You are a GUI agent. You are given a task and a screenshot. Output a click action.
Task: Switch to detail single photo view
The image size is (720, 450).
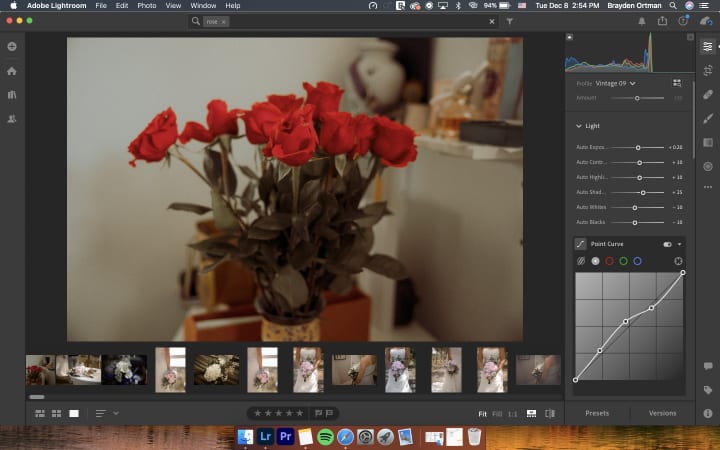(73, 413)
